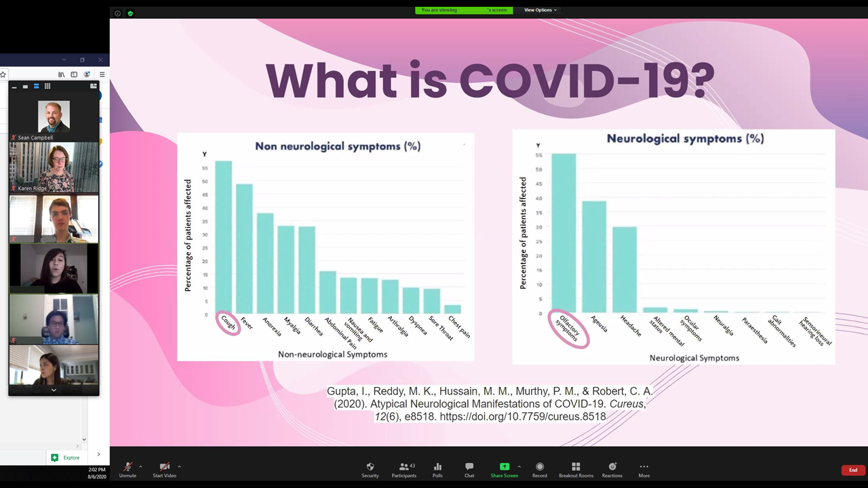The width and height of the screenshot is (868, 488).
Task: Switch video panel to grid gallery view
Action: pos(47,87)
